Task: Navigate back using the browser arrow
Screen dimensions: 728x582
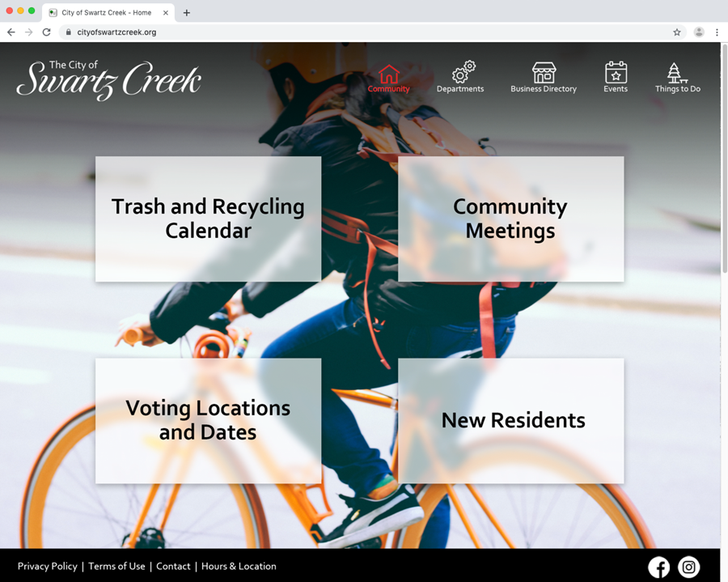Action: coord(11,32)
